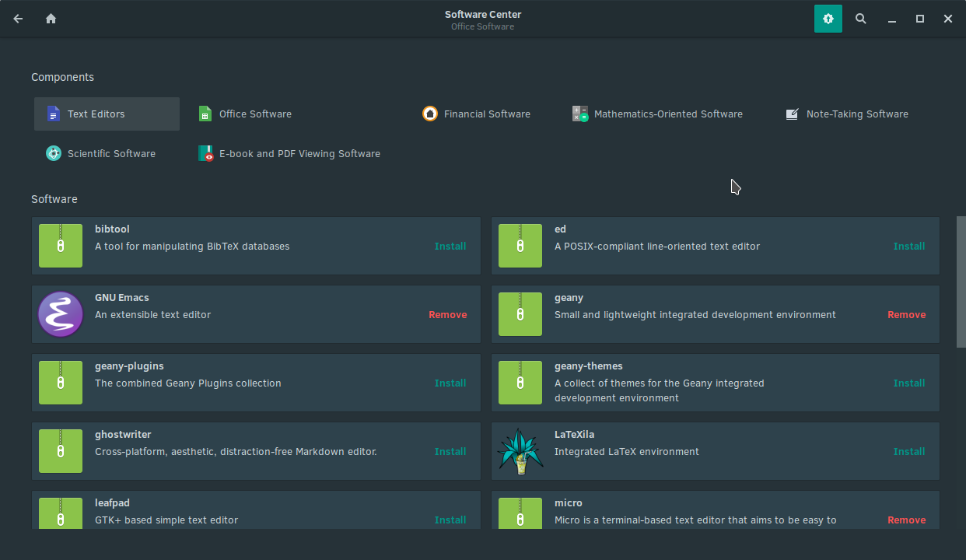The image size is (966, 560).
Task: Install ghostwriter Markdown editor
Action: tap(450, 451)
